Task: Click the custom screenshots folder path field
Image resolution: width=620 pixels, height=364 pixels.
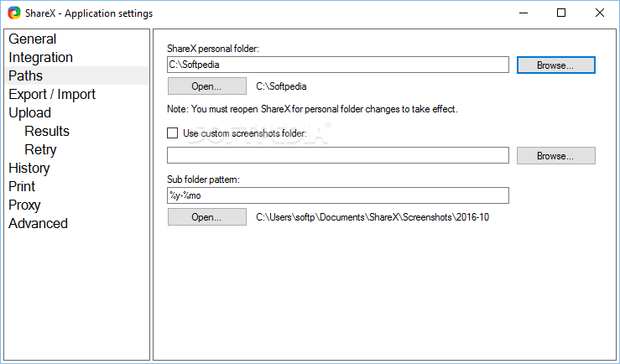Action: tap(338, 155)
